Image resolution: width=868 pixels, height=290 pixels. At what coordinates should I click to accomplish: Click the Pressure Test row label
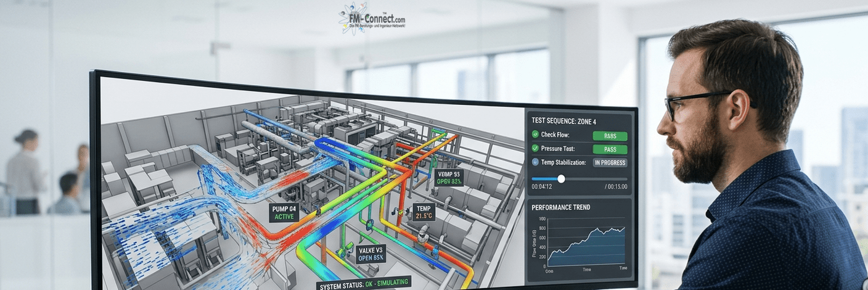[559, 149]
